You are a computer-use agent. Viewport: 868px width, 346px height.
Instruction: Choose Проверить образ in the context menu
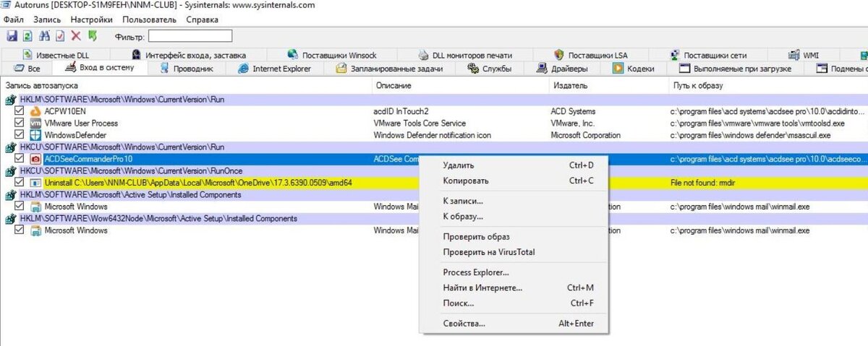[x=514, y=237]
